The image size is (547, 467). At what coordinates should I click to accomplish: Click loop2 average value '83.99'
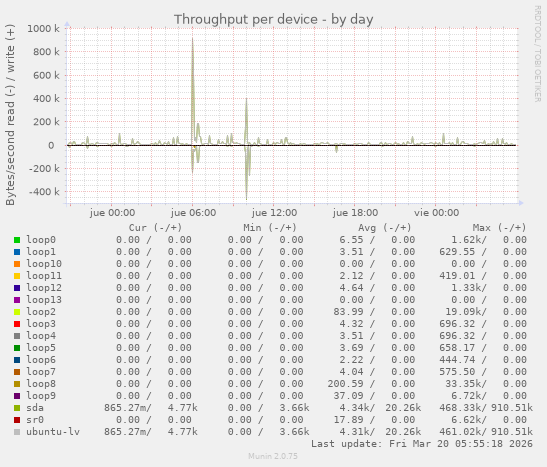tap(348, 312)
